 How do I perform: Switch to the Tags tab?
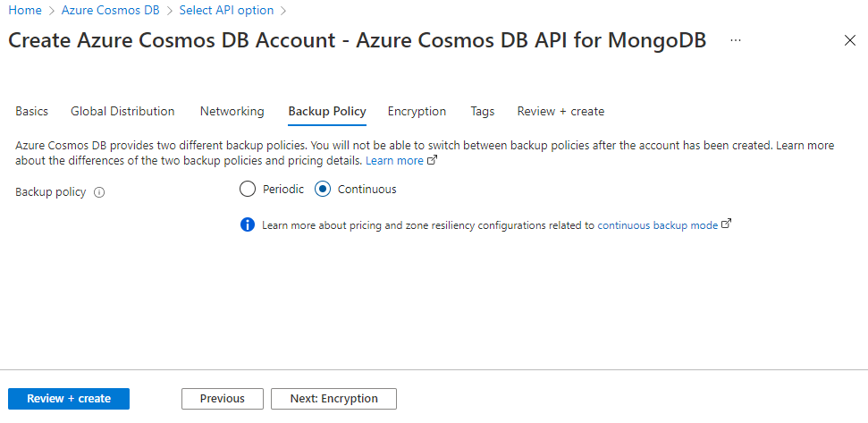tap(483, 111)
